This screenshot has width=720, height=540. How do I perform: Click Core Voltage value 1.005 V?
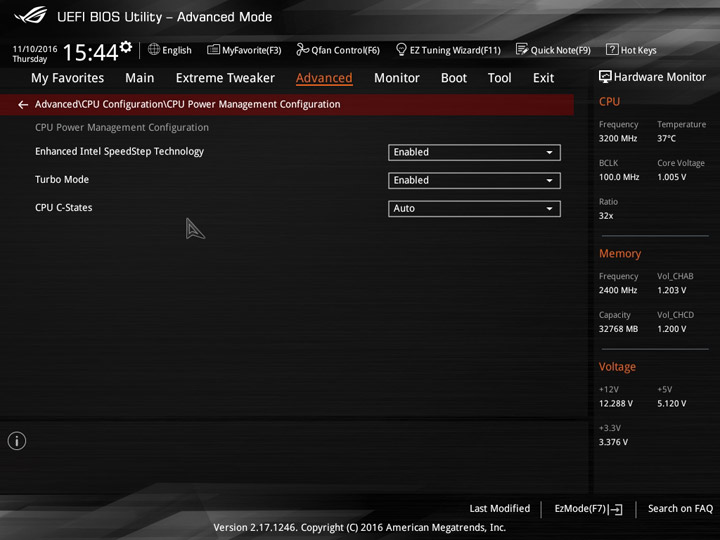tap(671, 177)
